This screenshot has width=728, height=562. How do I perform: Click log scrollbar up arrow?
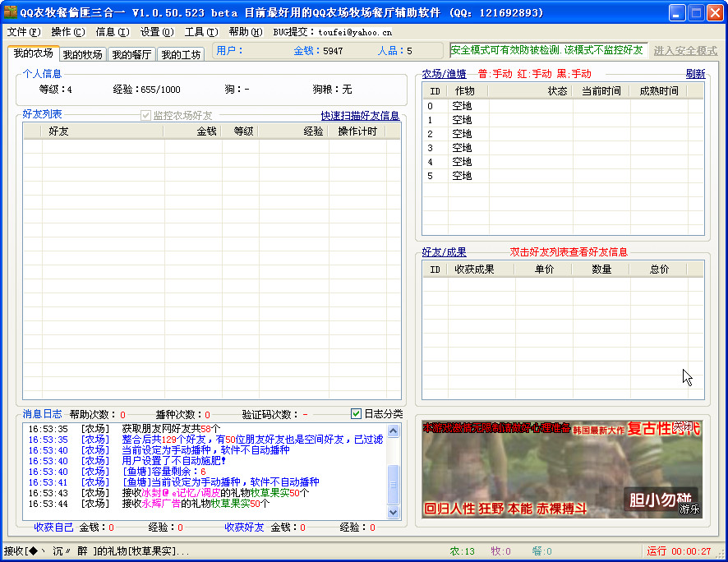[393, 431]
